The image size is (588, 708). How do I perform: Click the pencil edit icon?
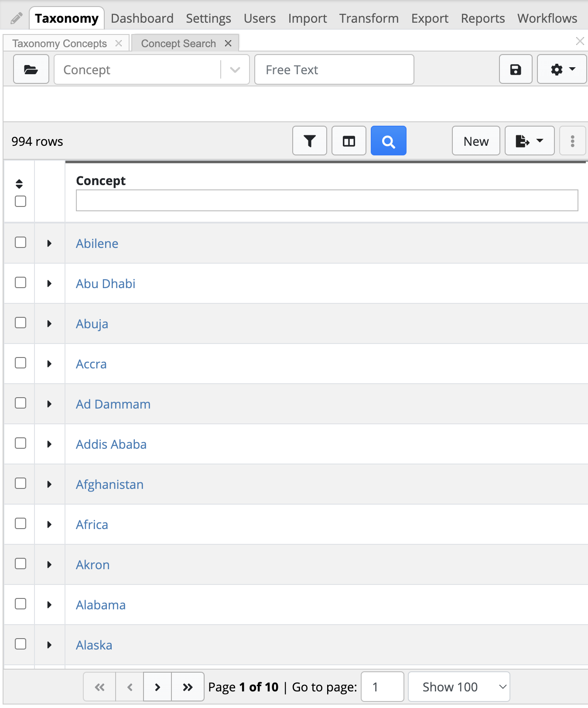[16, 18]
